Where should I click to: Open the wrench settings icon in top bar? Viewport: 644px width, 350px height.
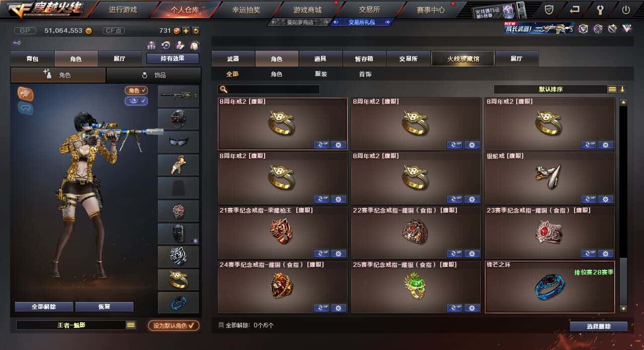[600, 9]
